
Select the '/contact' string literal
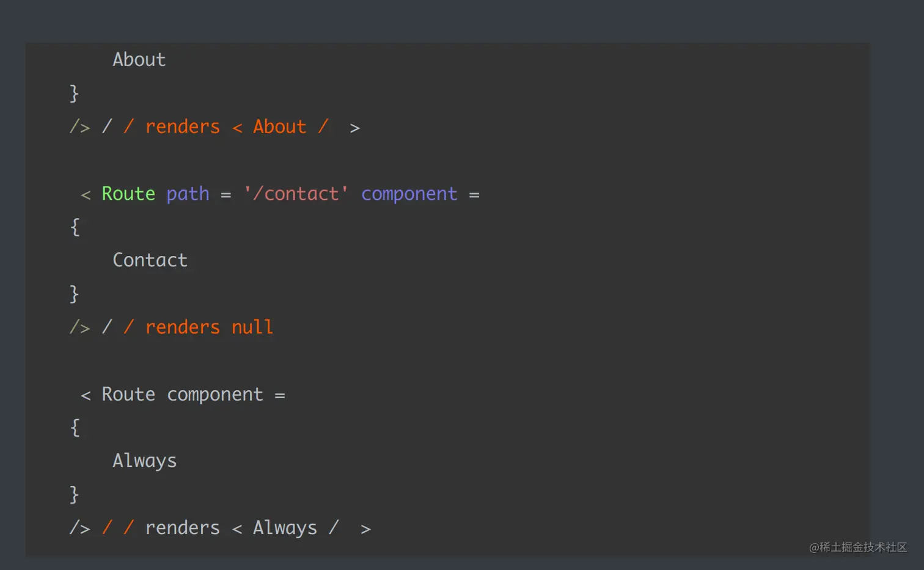(x=296, y=194)
